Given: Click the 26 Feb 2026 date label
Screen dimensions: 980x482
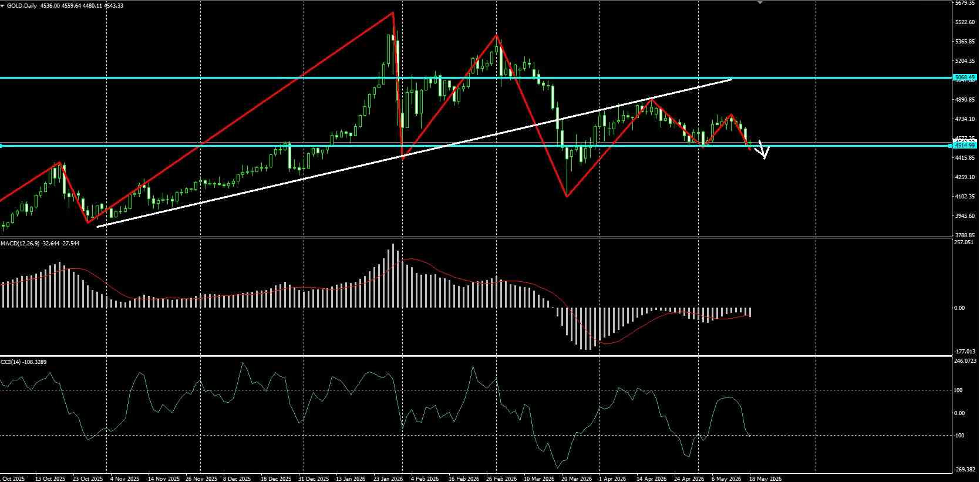Looking at the screenshot, I should point(501,478).
